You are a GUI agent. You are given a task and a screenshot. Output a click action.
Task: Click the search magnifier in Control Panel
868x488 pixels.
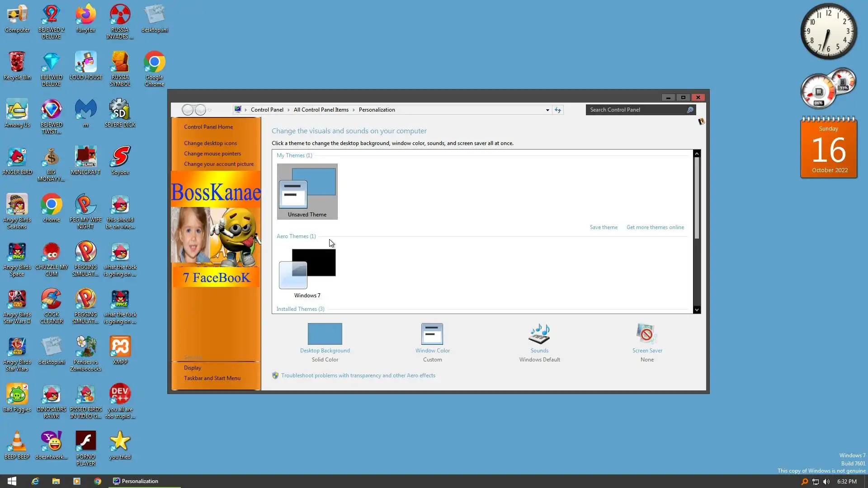coord(690,110)
